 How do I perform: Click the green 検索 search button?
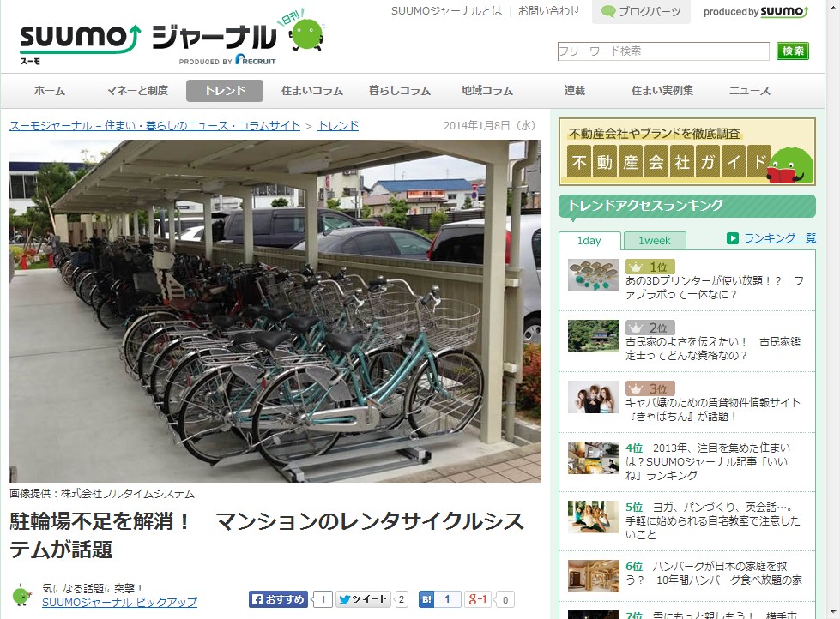click(x=792, y=51)
